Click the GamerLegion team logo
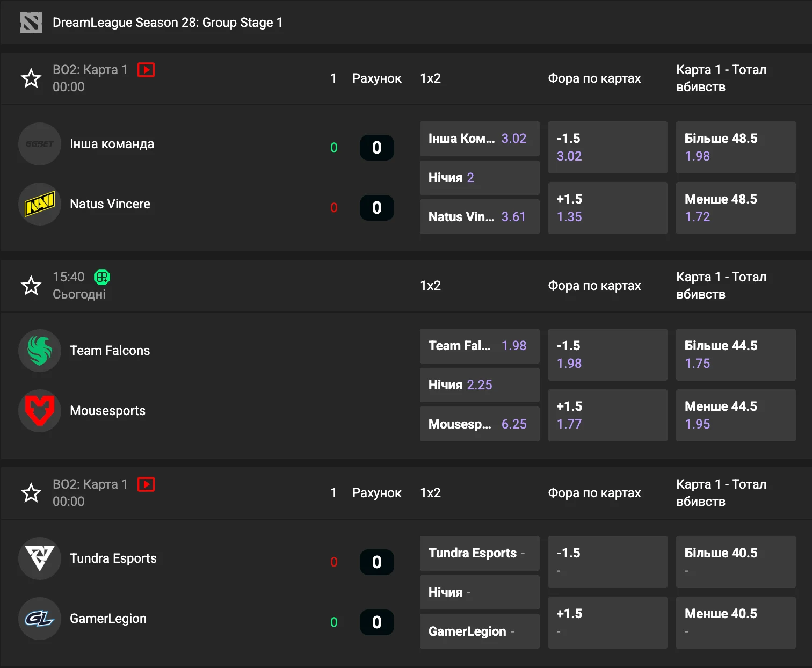Viewport: 812px width, 668px height. (x=40, y=619)
